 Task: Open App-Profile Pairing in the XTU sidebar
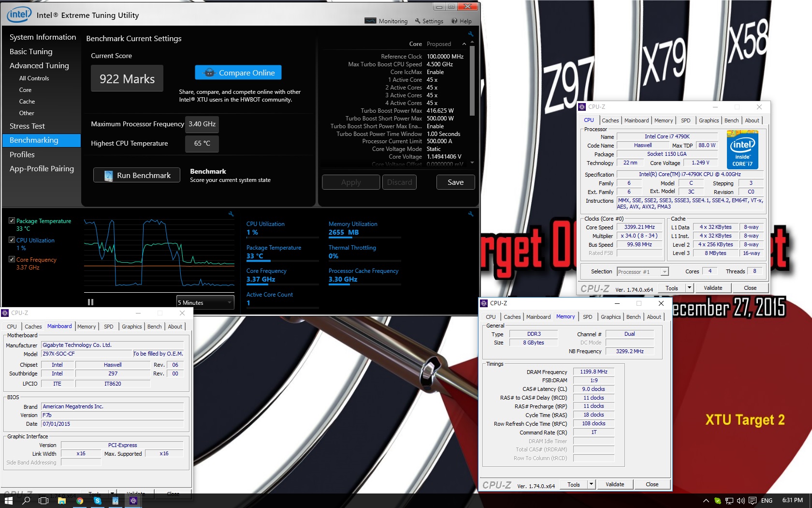[42, 169]
